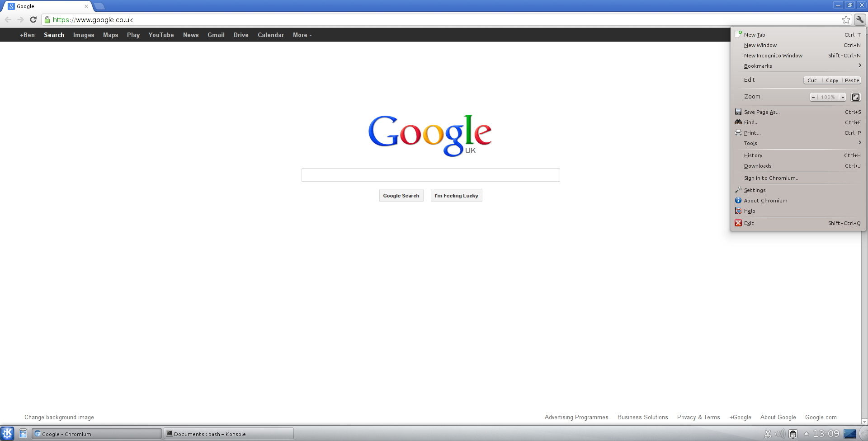The image size is (868, 441).
Task: Click the wrench menu icon
Action: pyautogui.click(x=860, y=19)
